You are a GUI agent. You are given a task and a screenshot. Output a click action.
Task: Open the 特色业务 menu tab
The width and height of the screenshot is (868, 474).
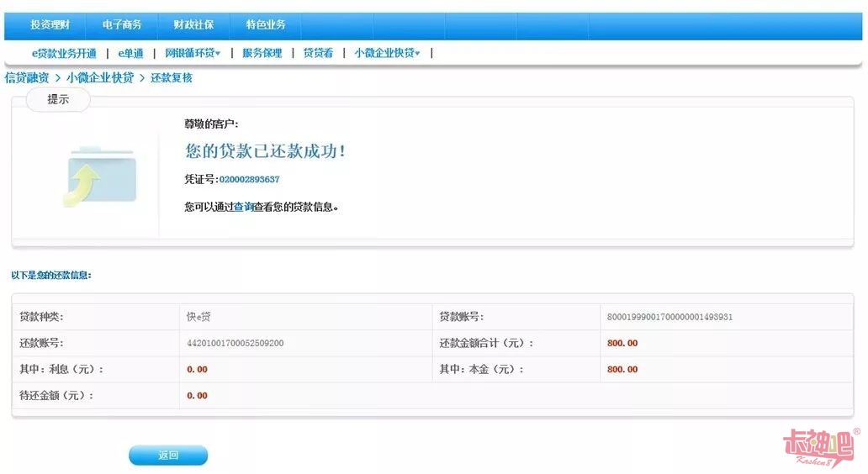pyautogui.click(x=265, y=25)
